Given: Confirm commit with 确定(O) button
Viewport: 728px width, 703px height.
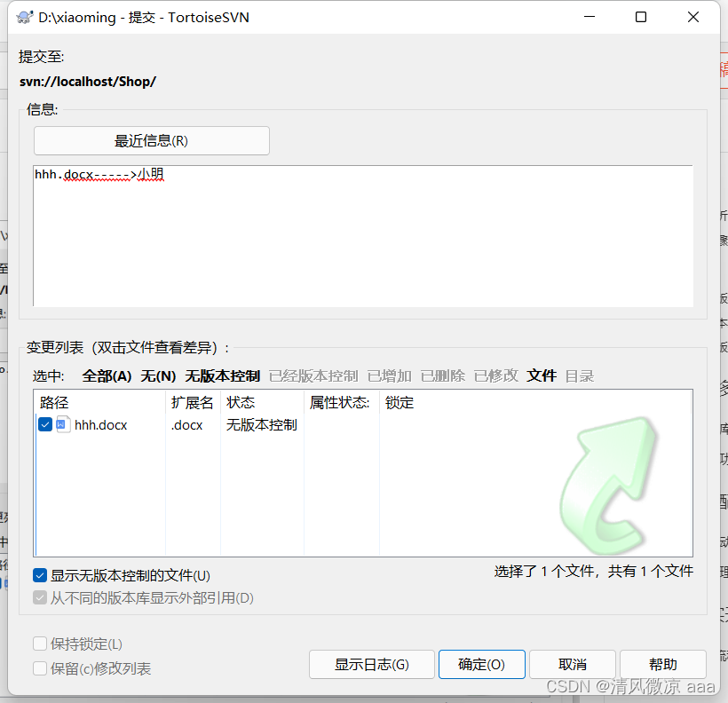Looking at the screenshot, I should click(x=481, y=665).
